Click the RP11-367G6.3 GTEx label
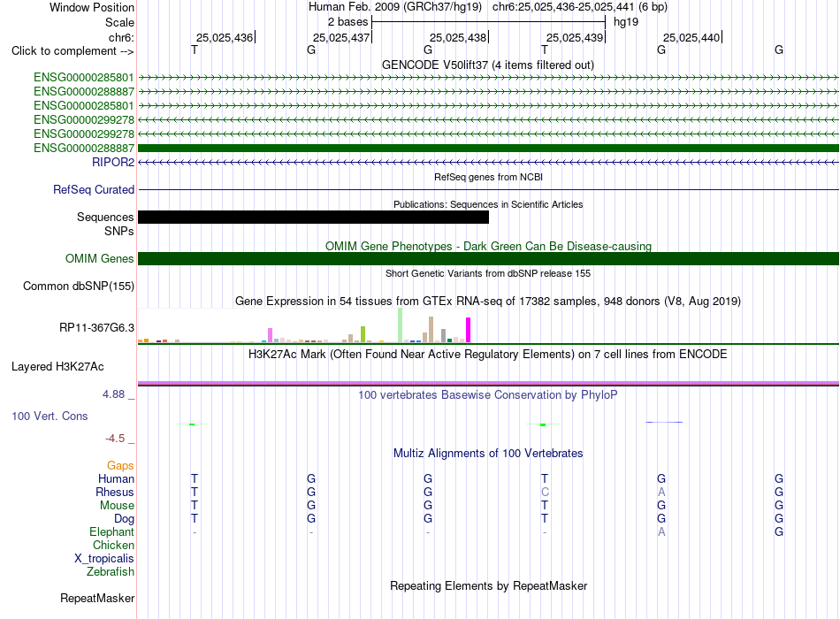The image size is (840, 619). coord(96,327)
